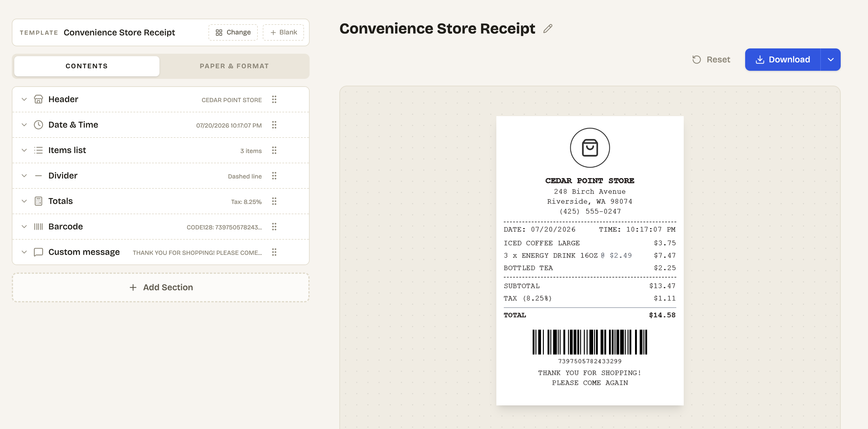The height and width of the screenshot is (429, 868).
Task: Start a Blank template
Action: pos(283,32)
